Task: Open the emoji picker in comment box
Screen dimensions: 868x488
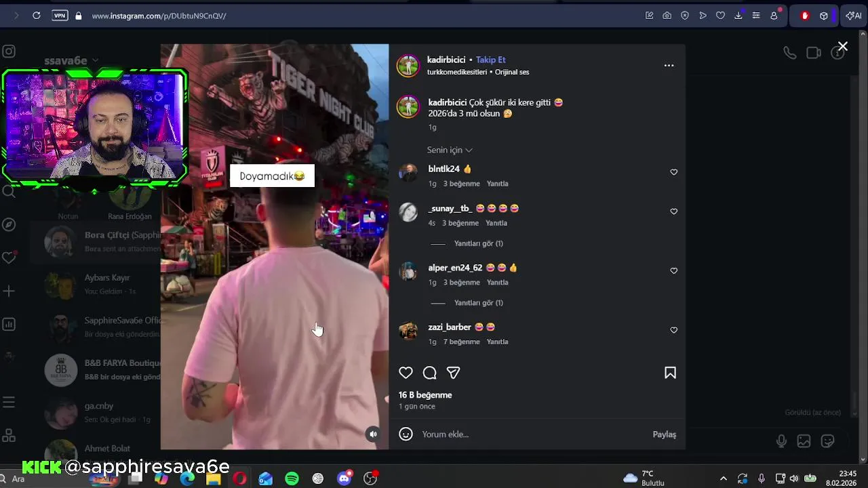Action: coord(406,434)
